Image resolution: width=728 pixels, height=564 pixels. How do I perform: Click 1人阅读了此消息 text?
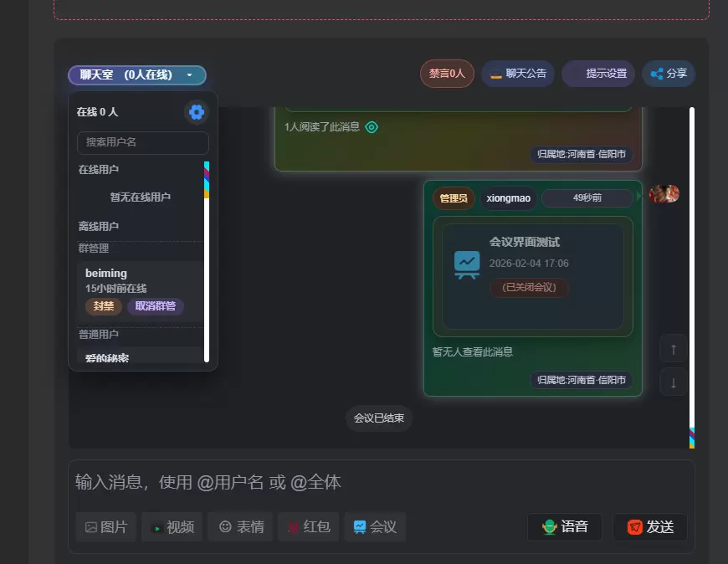[x=322, y=126]
